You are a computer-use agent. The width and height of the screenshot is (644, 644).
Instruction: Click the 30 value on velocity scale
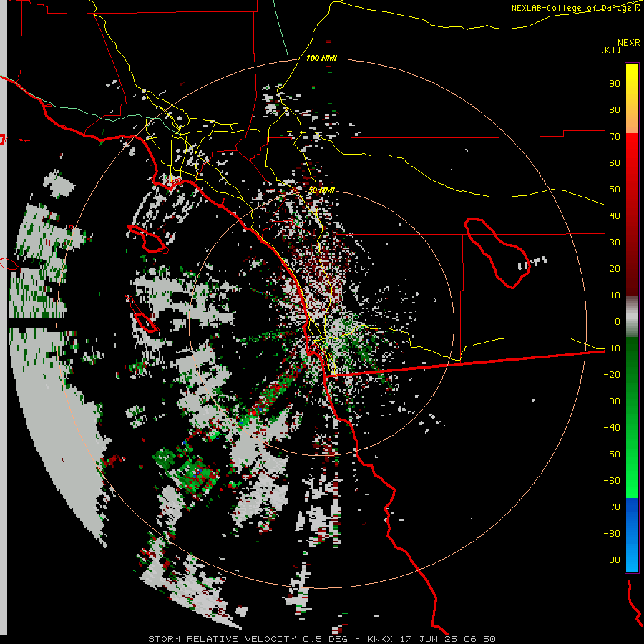pyautogui.click(x=615, y=243)
